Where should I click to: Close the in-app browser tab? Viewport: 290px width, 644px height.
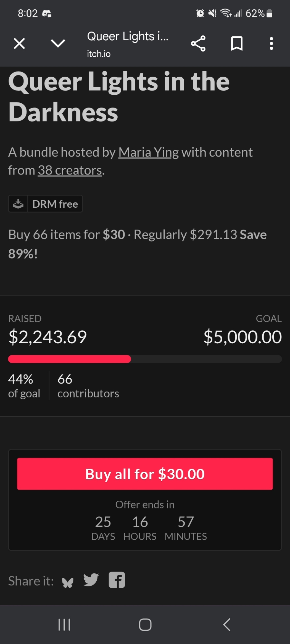click(19, 43)
